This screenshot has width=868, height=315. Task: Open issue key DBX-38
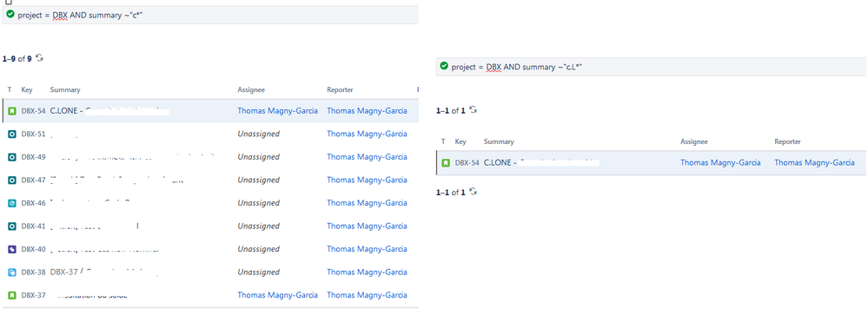click(x=33, y=272)
